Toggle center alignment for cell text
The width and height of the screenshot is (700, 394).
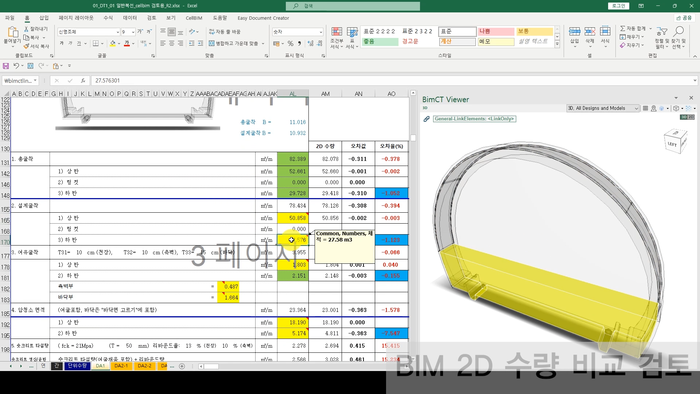coord(172,44)
